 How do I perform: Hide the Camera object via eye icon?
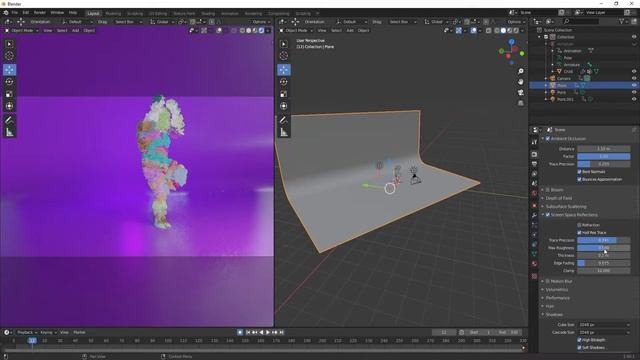[x=634, y=78]
